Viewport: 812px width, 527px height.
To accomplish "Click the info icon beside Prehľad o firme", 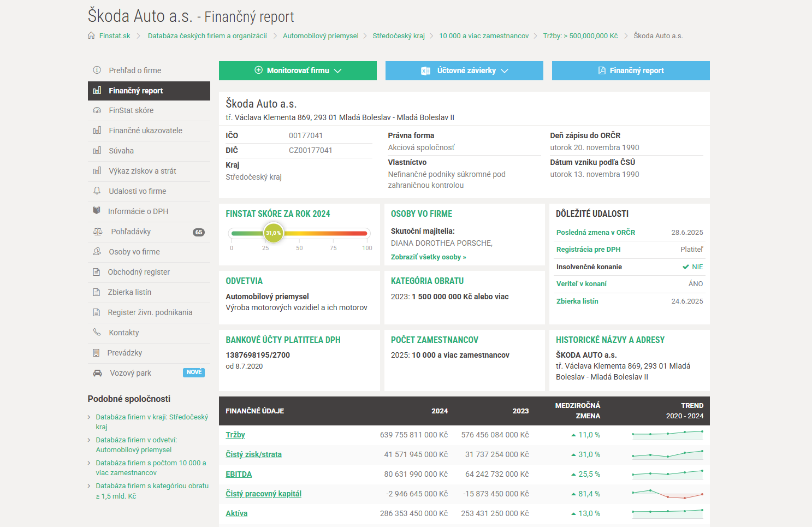I will coord(97,70).
